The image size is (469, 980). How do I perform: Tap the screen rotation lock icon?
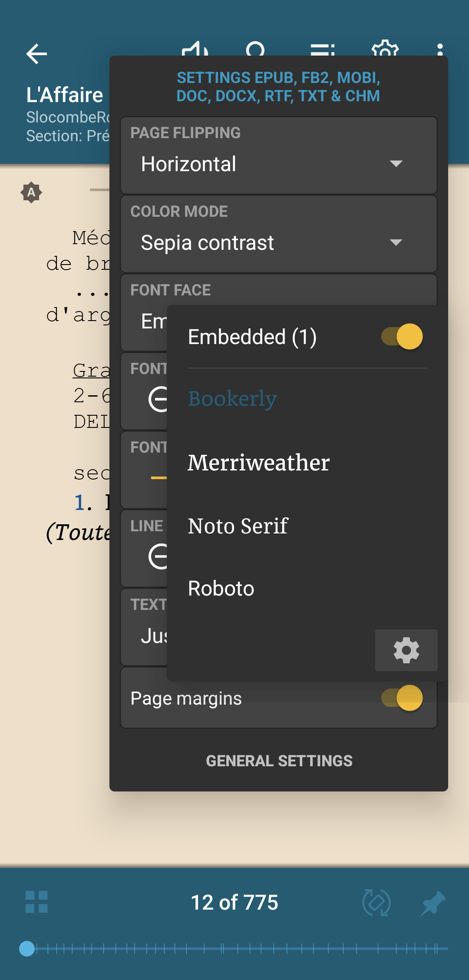click(x=376, y=903)
